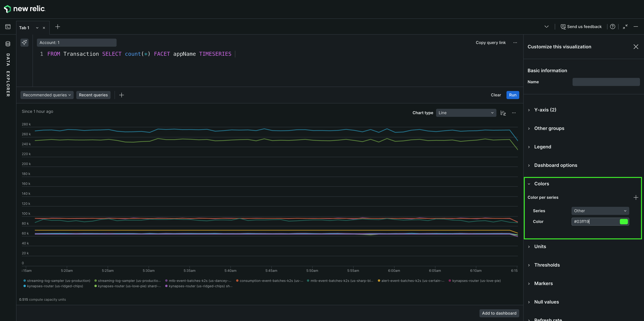Expand the Thresholds section
Viewport: 644px width, 321px height.
coord(547,265)
